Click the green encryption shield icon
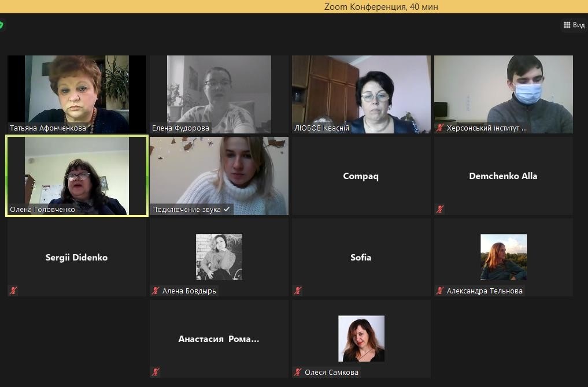Screen dimensions: 588x387 [x=1, y=25]
